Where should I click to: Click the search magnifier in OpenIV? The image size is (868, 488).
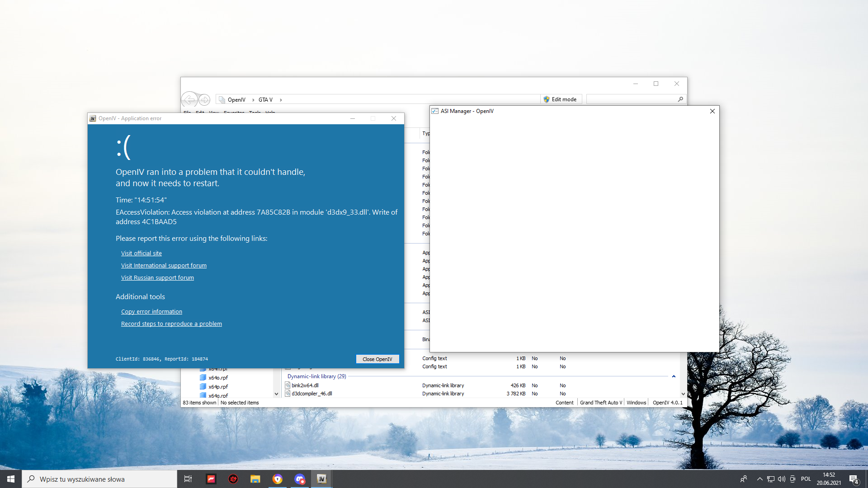point(680,99)
